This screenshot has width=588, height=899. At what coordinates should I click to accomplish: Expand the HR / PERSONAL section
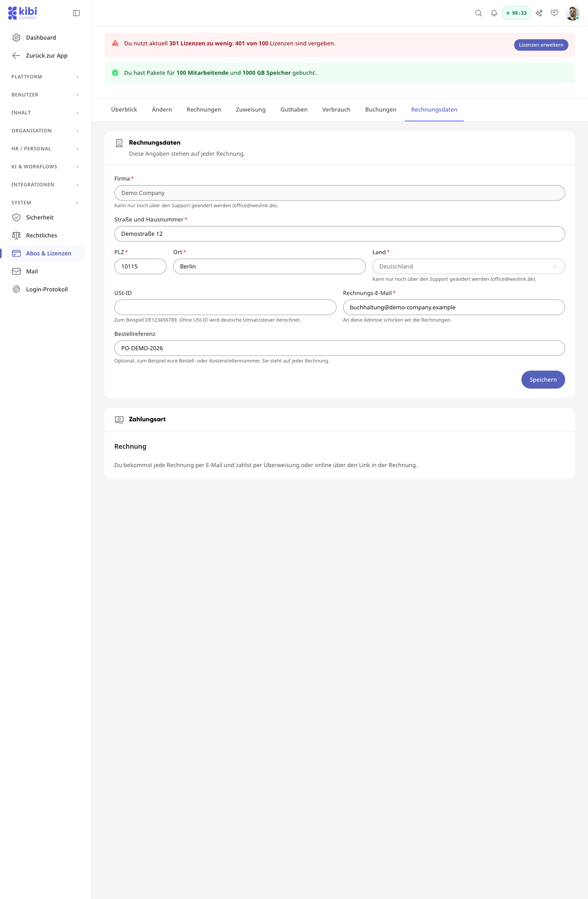(45, 149)
